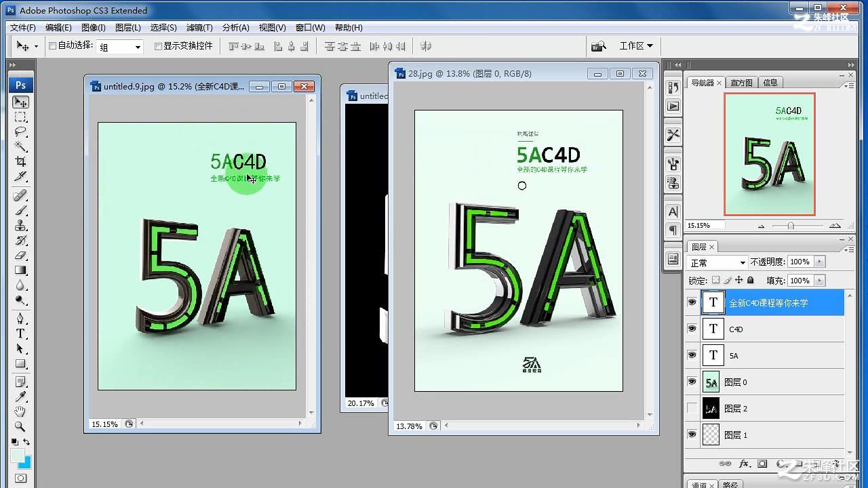Select the Gradient tool

coord(21,270)
